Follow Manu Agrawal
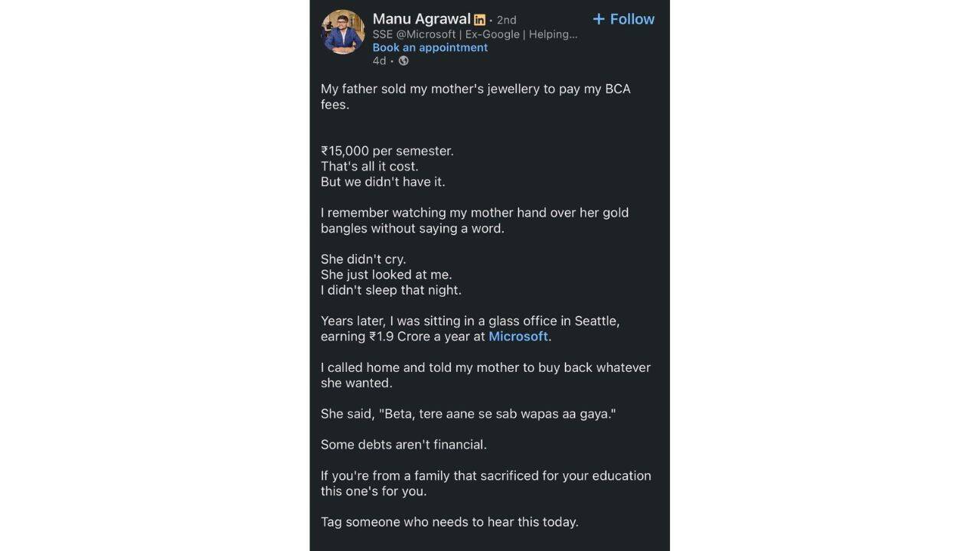 (623, 19)
